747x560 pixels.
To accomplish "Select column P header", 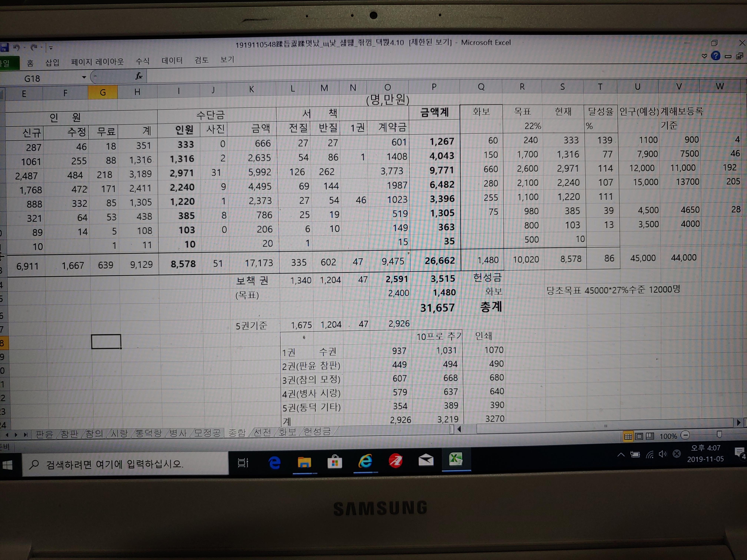I will pos(434,87).
